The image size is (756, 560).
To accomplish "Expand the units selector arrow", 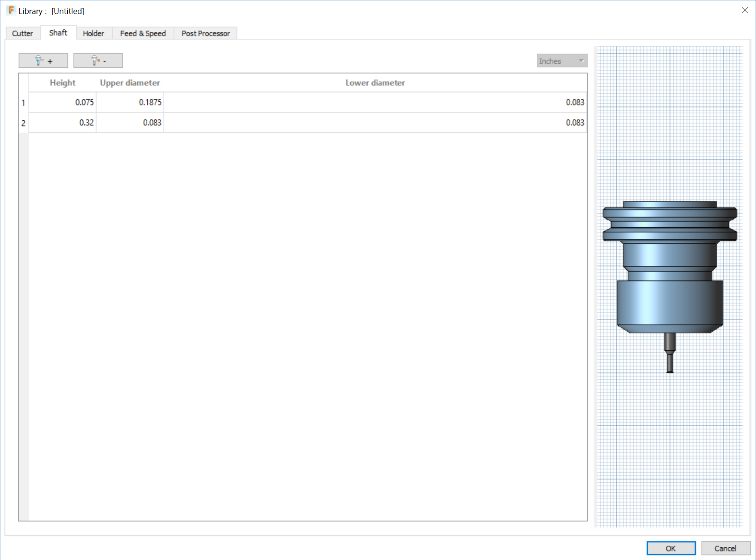I will [581, 61].
